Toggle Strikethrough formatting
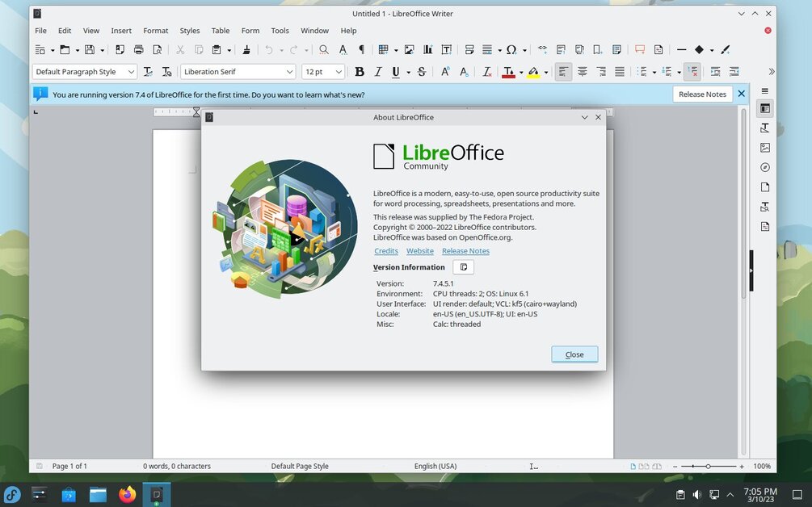Screen dimensions: 812x507 coord(422,72)
